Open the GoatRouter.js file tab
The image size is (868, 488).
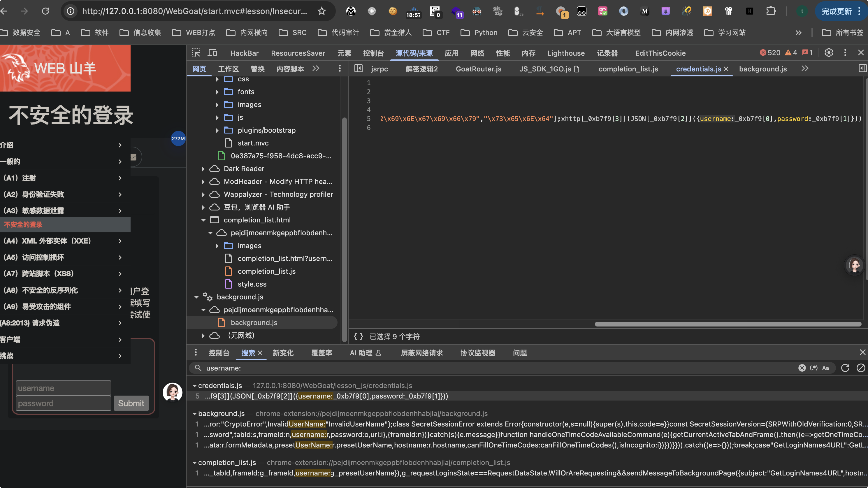(x=479, y=69)
